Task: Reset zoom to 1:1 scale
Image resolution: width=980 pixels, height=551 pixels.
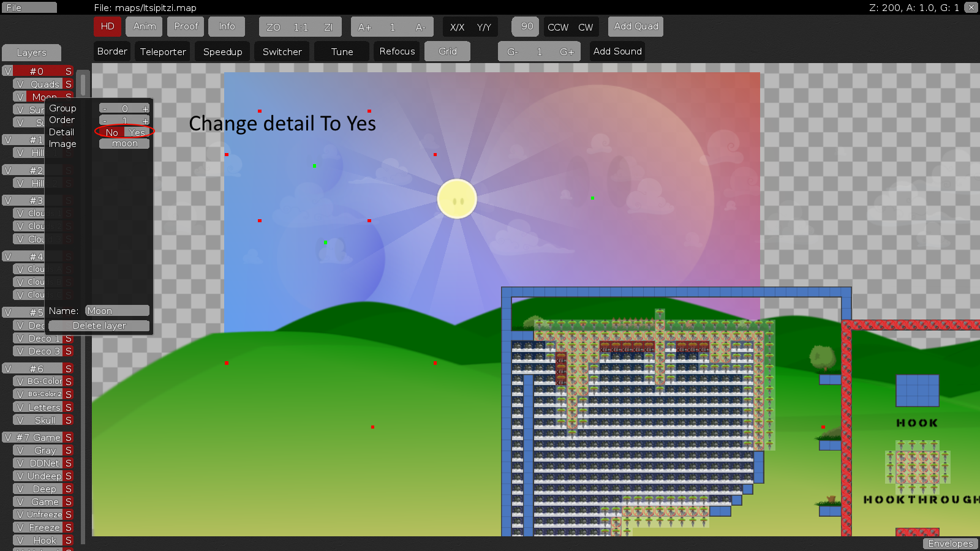Action: [300, 27]
